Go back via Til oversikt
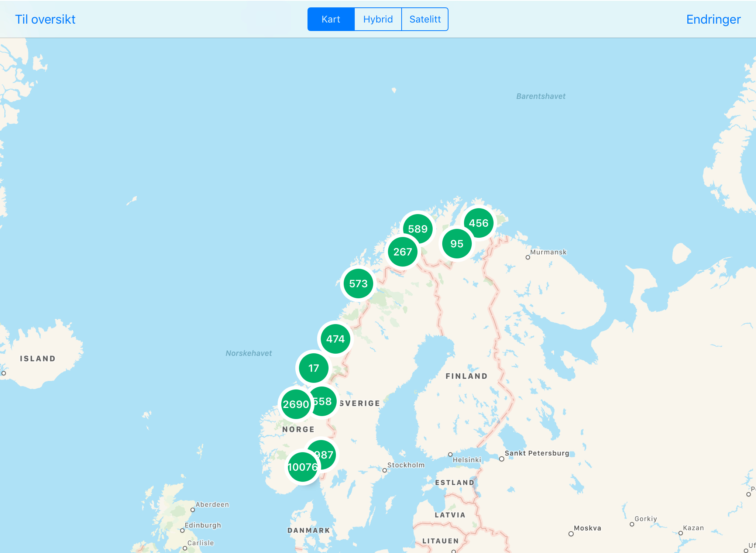The image size is (756, 553). point(45,19)
